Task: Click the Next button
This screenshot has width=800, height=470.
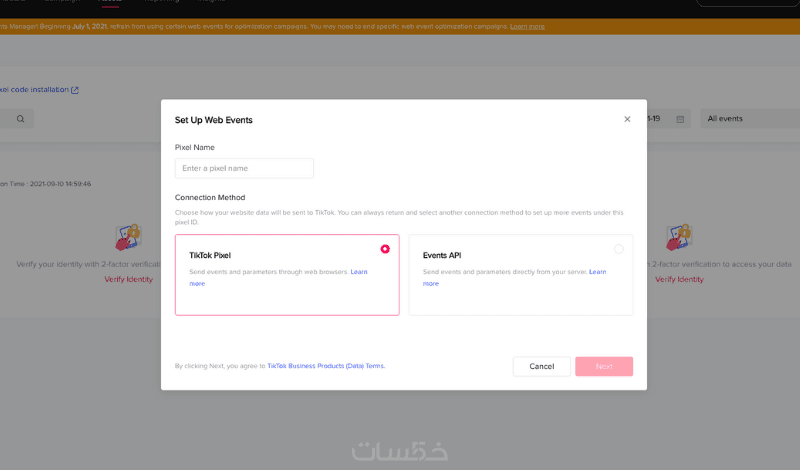Action: click(x=604, y=366)
